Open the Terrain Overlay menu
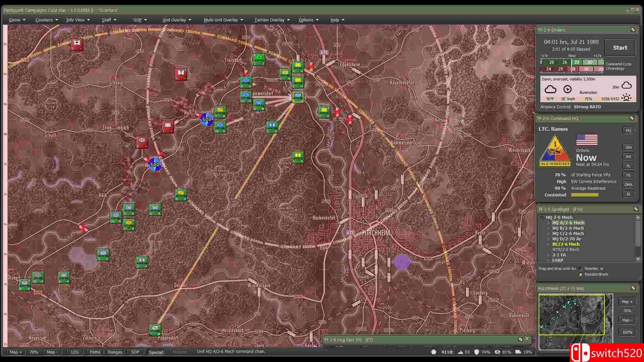 point(270,20)
